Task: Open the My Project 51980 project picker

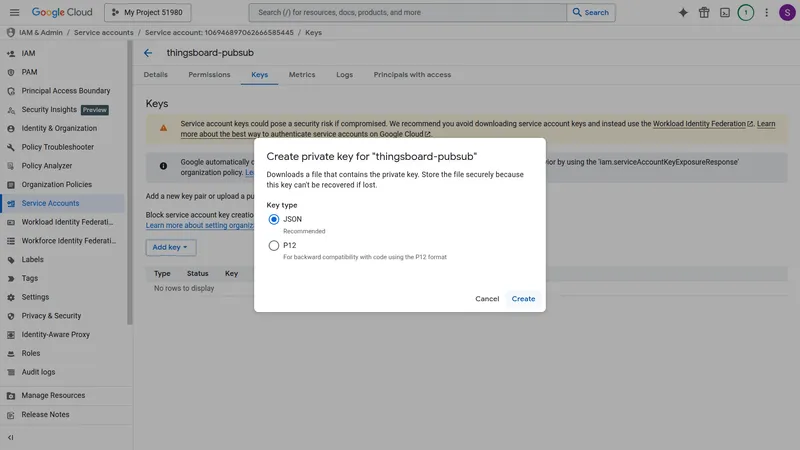Action: (x=147, y=12)
